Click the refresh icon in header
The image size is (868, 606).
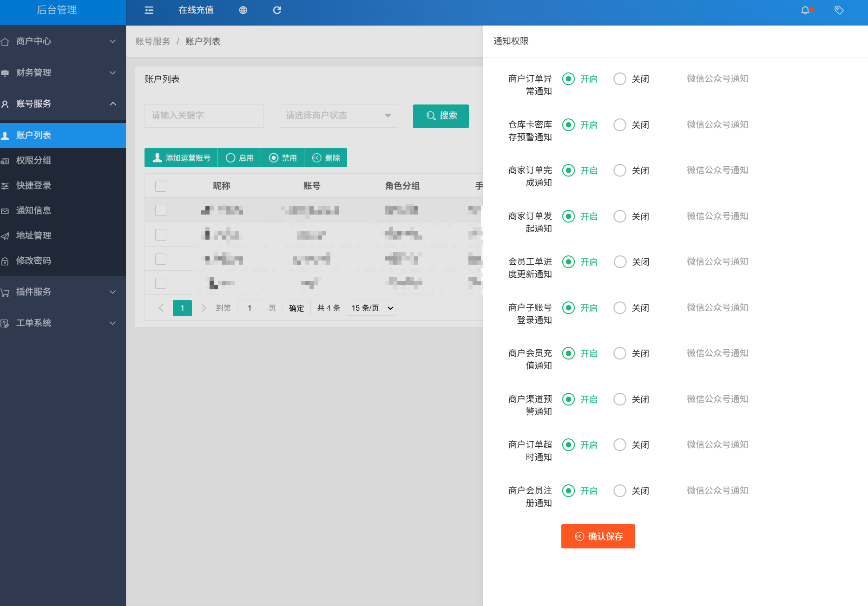coord(277,10)
